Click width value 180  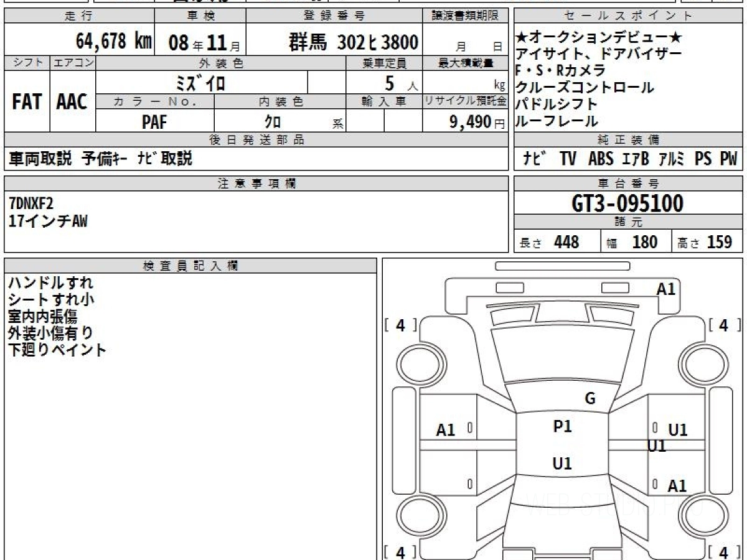tap(644, 242)
